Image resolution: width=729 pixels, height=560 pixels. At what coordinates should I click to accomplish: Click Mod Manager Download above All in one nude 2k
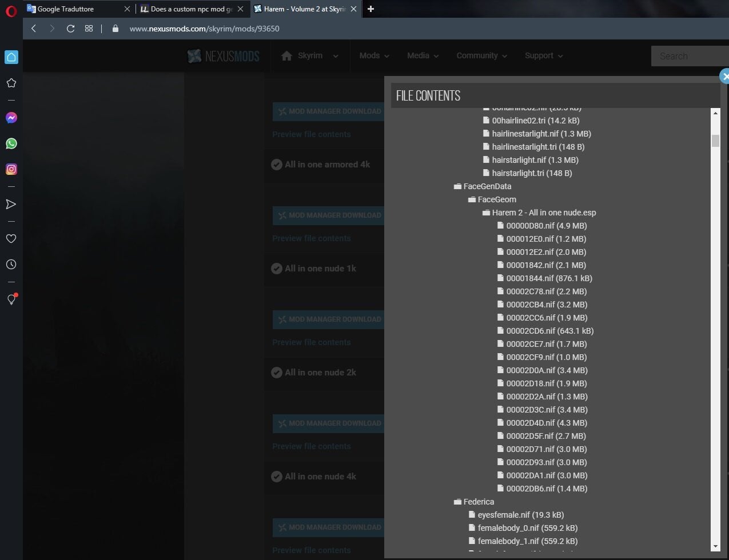coord(328,319)
